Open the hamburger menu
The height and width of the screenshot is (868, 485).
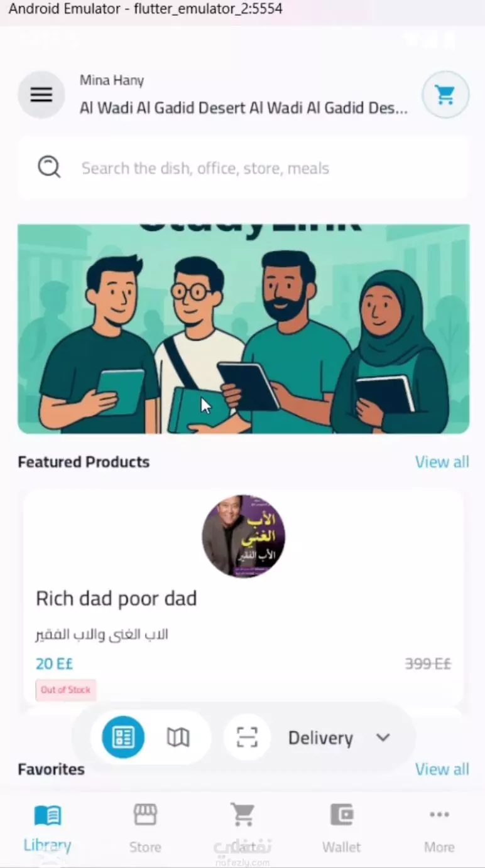41,95
